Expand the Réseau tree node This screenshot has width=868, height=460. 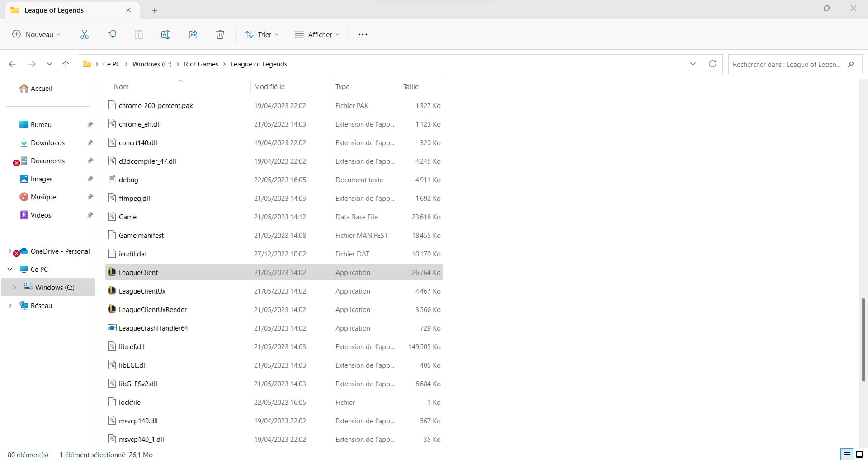(x=10, y=305)
